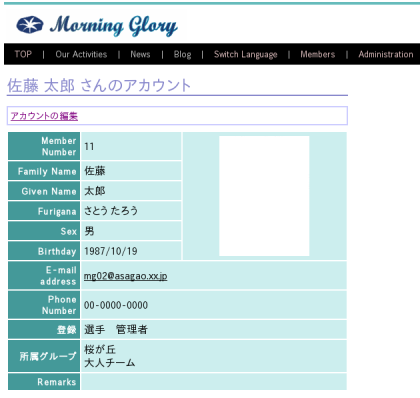
Task: Click the phone number 00-0000-0000
Action: tap(116, 305)
